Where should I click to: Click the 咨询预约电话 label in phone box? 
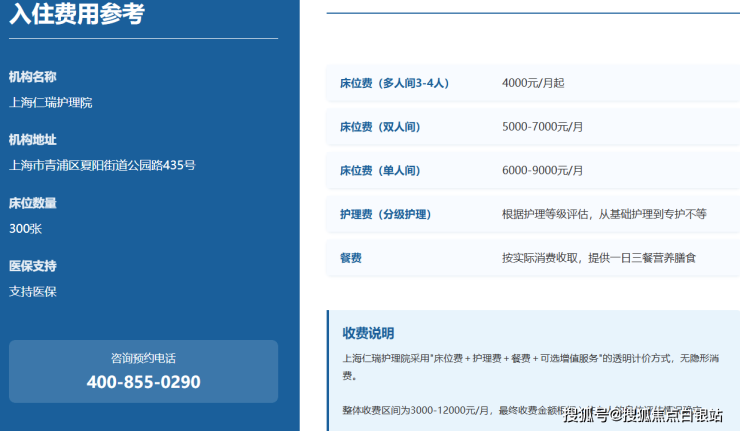tap(143, 358)
